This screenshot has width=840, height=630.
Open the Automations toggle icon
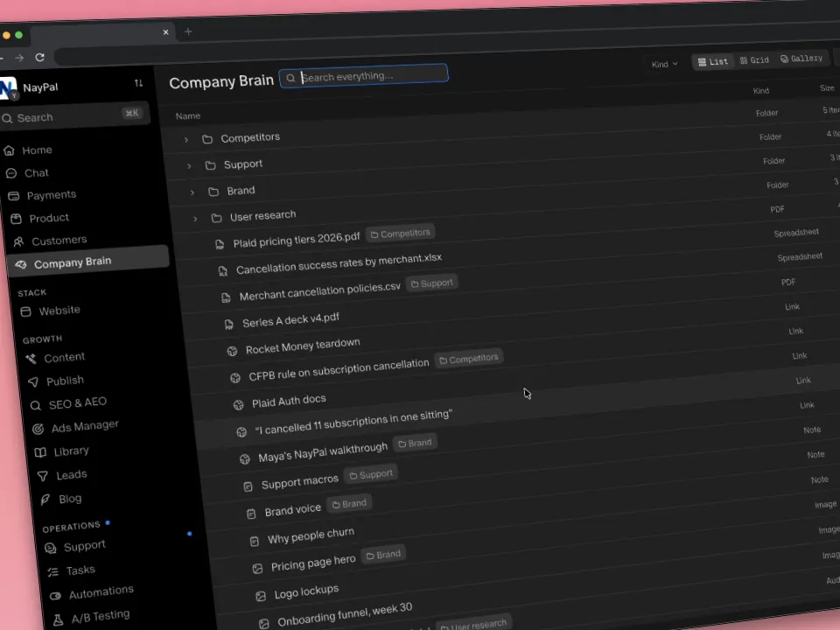tap(55, 596)
